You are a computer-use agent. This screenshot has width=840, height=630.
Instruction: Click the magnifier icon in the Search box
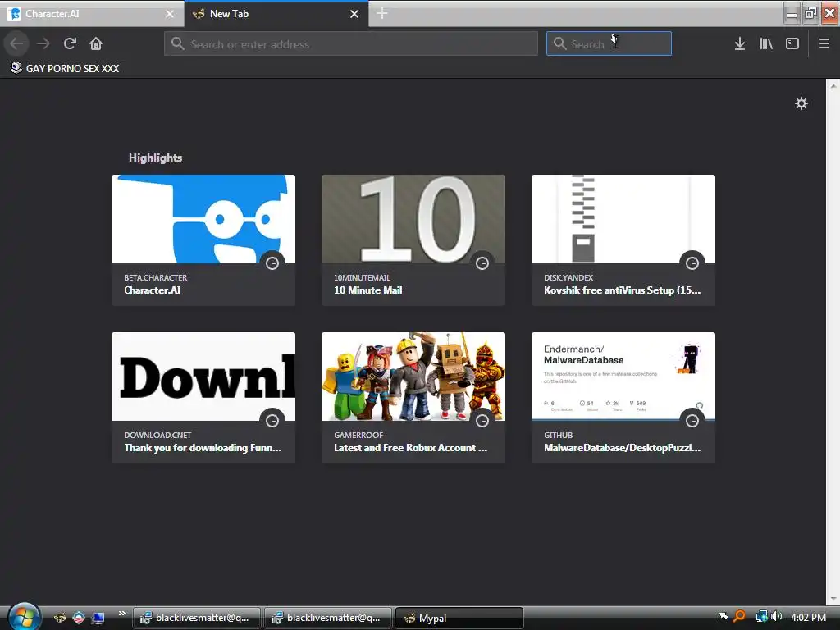pyautogui.click(x=559, y=43)
